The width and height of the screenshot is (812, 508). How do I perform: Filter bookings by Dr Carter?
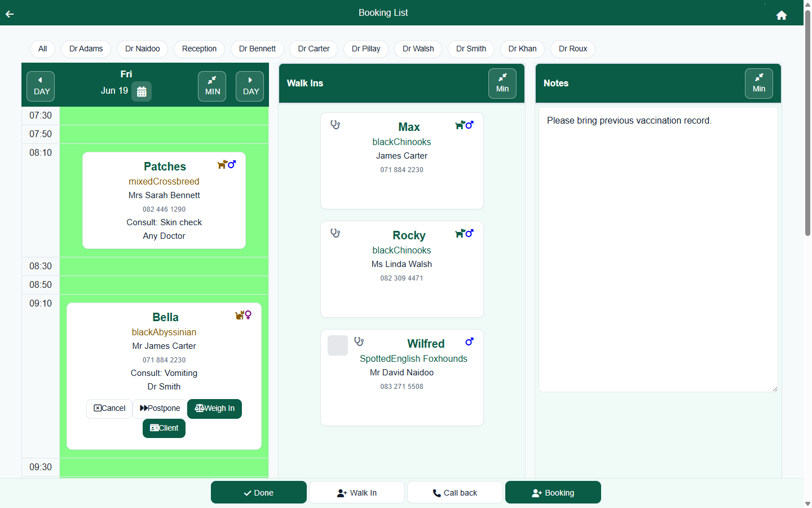click(x=314, y=49)
